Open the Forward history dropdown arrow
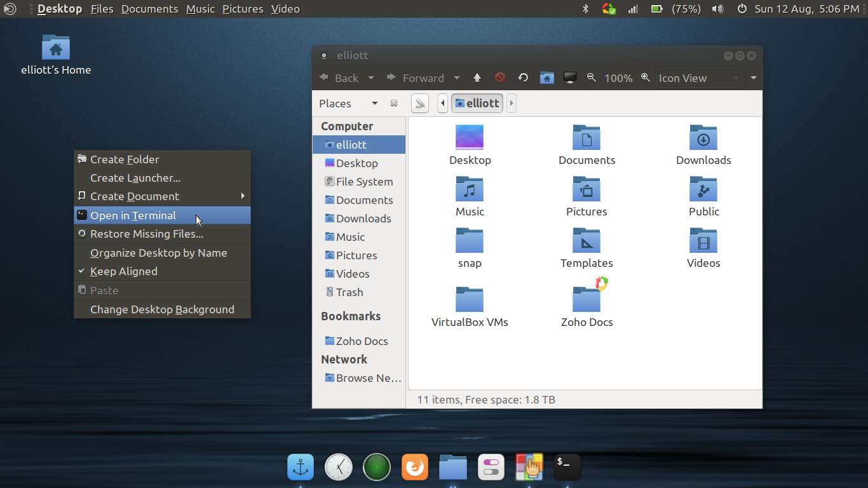Viewport: 868px width, 488px height. point(456,78)
